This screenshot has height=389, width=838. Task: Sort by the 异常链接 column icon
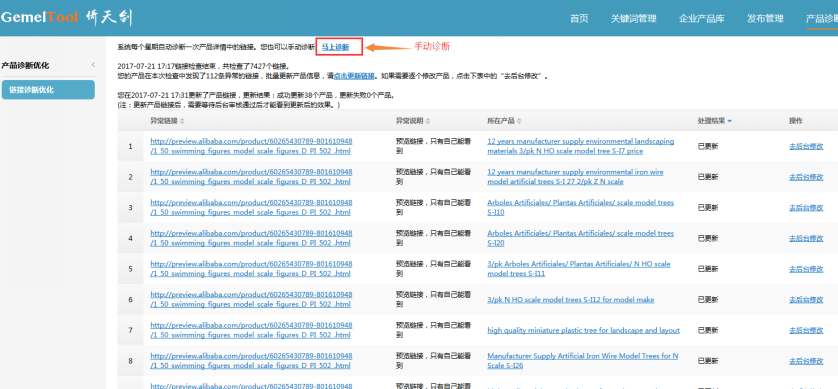point(183,121)
